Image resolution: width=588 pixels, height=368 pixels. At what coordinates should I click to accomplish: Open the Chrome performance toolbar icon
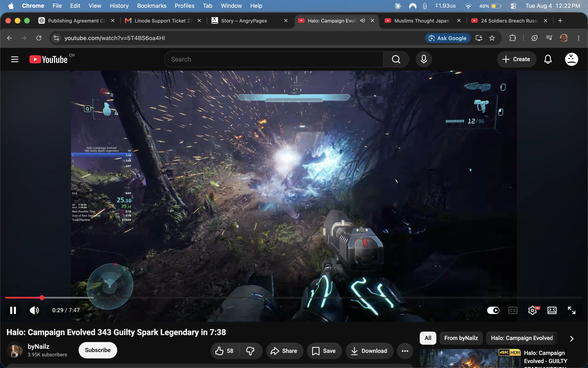point(534,38)
